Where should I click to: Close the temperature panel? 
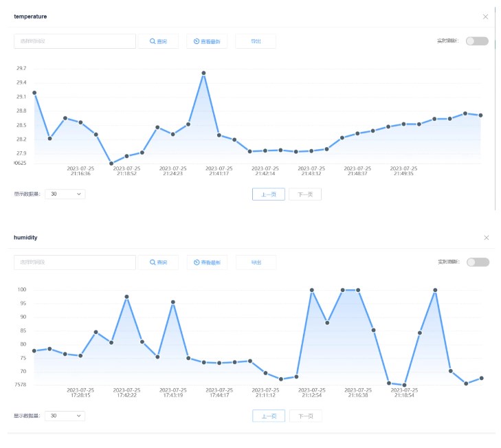[x=485, y=16]
